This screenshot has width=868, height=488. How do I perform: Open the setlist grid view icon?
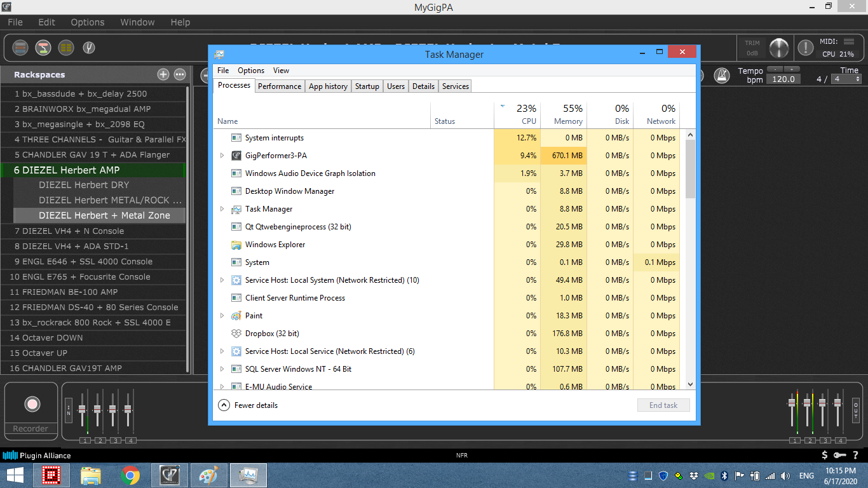(66, 48)
